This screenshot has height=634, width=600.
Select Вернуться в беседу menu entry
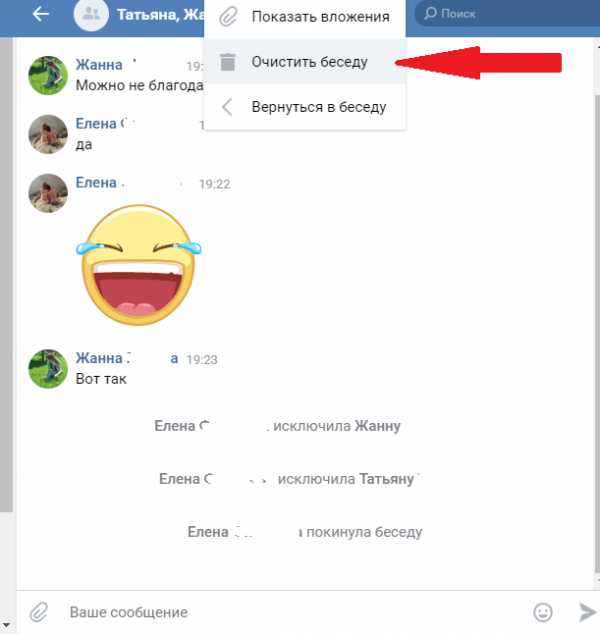[x=305, y=107]
